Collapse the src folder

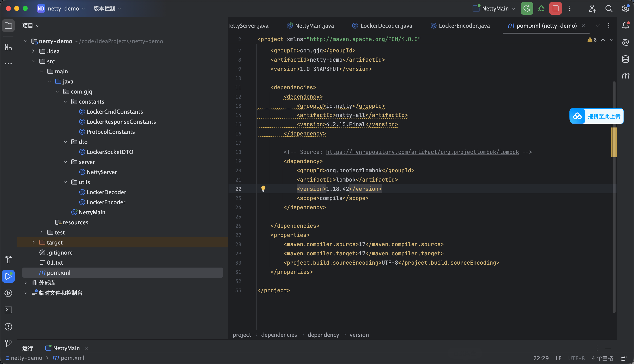pos(34,61)
